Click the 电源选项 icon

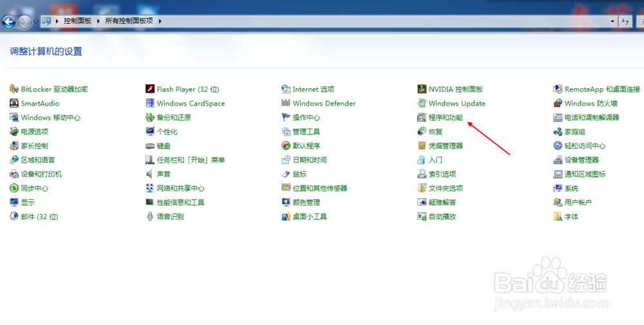click(x=14, y=131)
